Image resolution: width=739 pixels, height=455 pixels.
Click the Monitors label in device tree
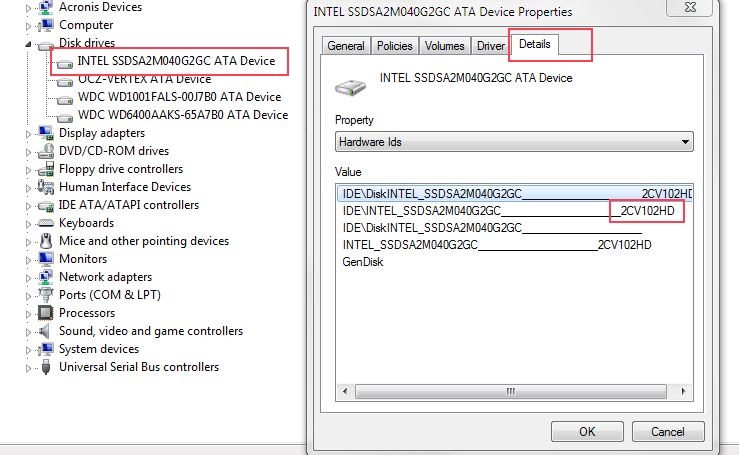pos(83,259)
